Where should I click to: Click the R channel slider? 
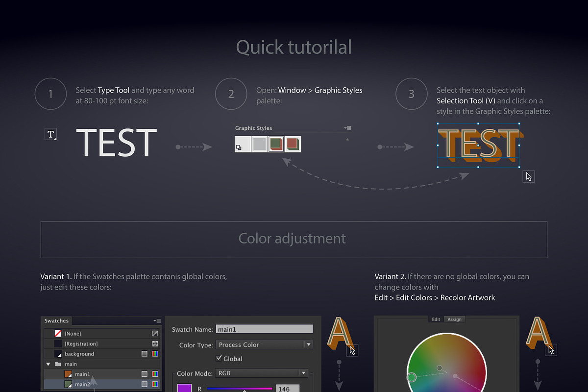click(x=239, y=389)
